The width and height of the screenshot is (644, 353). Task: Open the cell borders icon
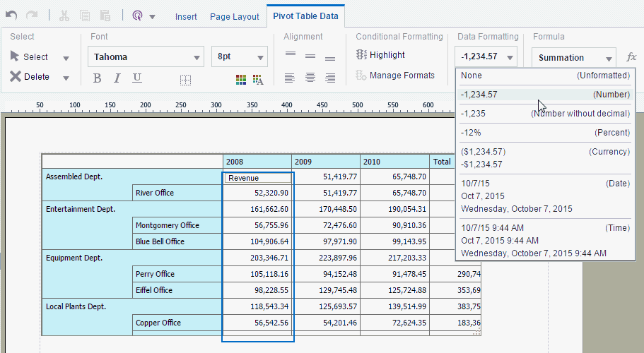tap(185, 80)
